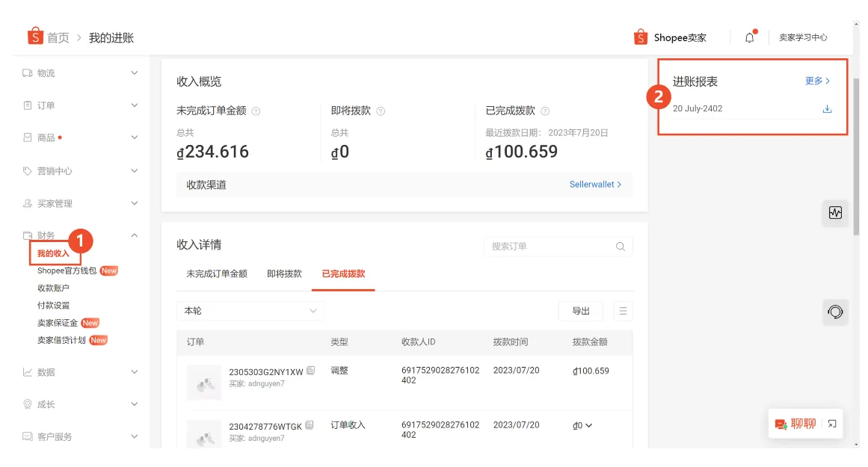Image resolution: width=868 pixels, height=467 pixels.
Task: Click the pop-out icon next to 聊聊
Action: coord(831,424)
